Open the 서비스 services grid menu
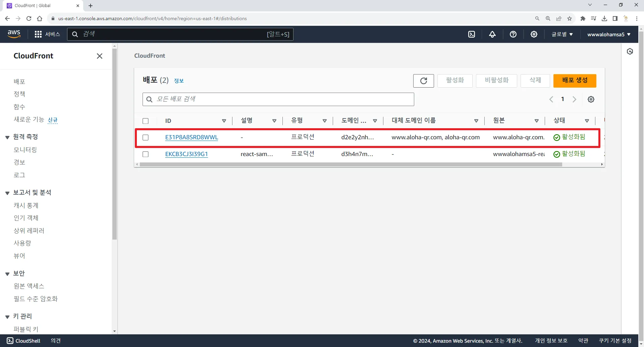 click(47, 34)
